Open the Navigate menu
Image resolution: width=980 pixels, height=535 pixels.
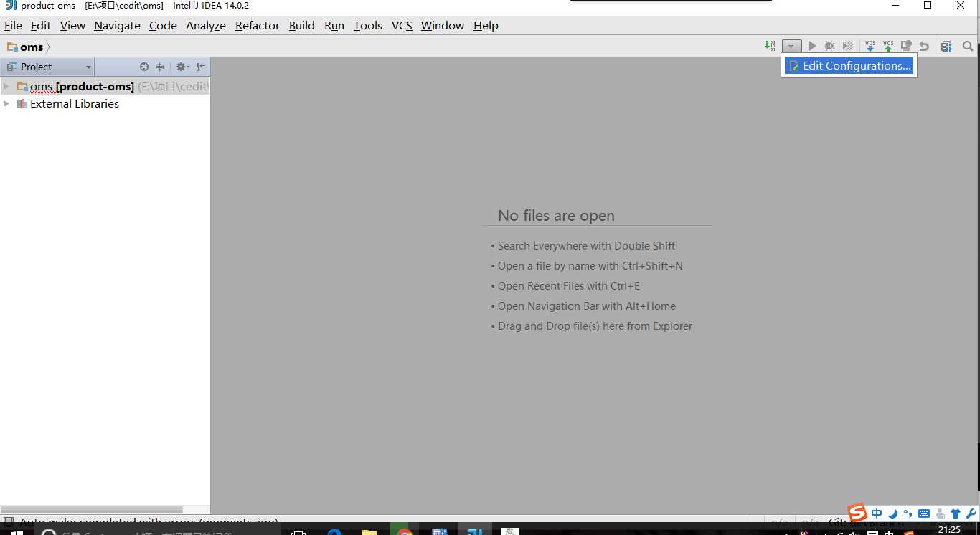click(117, 25)
